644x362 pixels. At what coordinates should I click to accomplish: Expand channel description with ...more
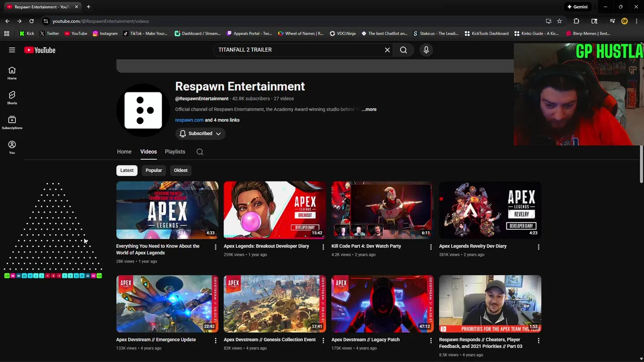click(369, 109)
